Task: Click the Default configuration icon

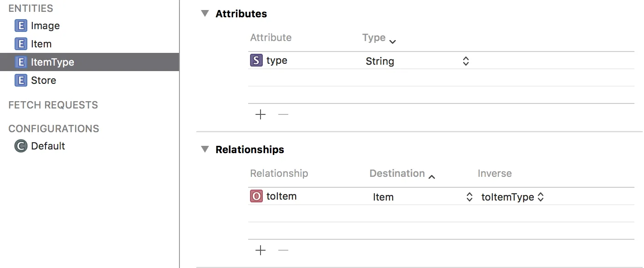Action: (x=20, y=146)
